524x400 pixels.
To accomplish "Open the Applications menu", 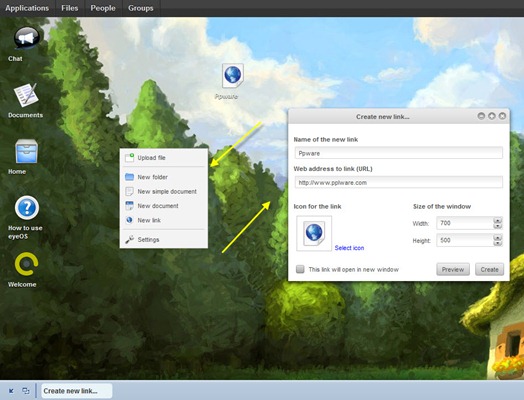I will [27, 8].
